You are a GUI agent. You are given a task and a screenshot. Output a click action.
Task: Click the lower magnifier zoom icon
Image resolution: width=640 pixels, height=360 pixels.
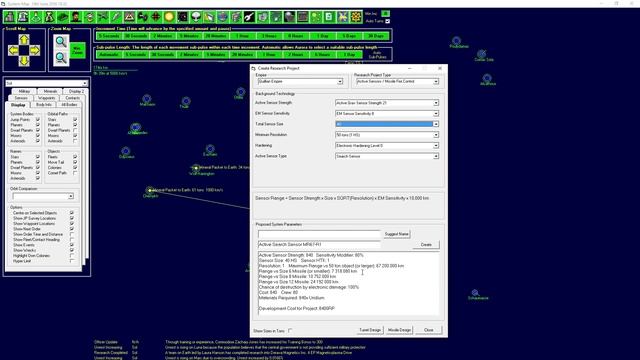[x=61, y=58]
